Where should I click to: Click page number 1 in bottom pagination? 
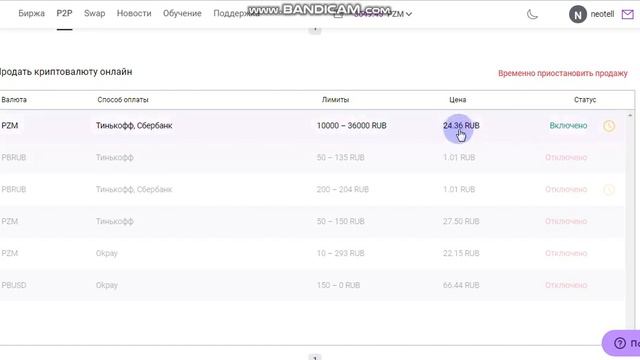click(x=315, y=358)
